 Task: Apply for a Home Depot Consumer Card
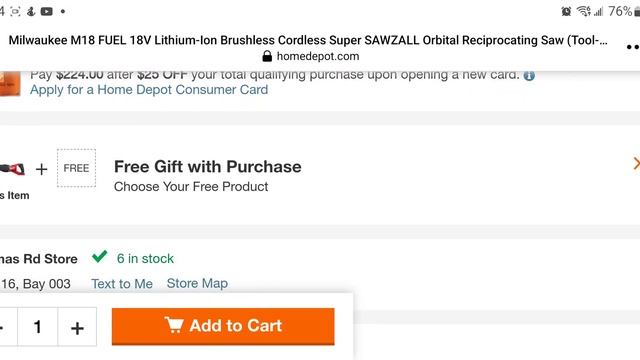coord(149,90)
